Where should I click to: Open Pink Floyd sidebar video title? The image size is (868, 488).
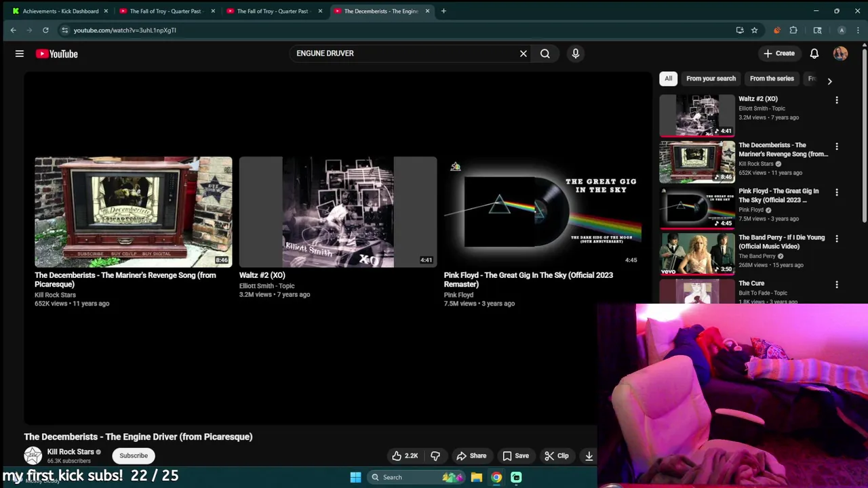[x=778, y=195]
